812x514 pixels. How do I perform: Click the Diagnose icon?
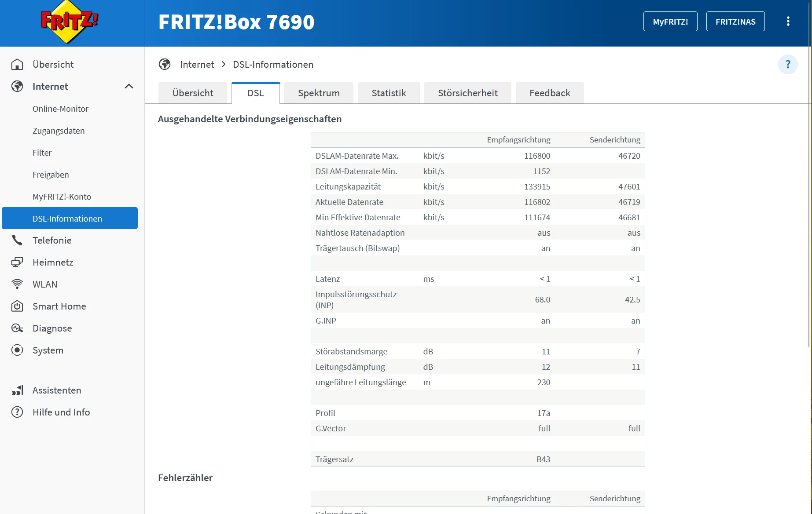[x=17, y=328]
